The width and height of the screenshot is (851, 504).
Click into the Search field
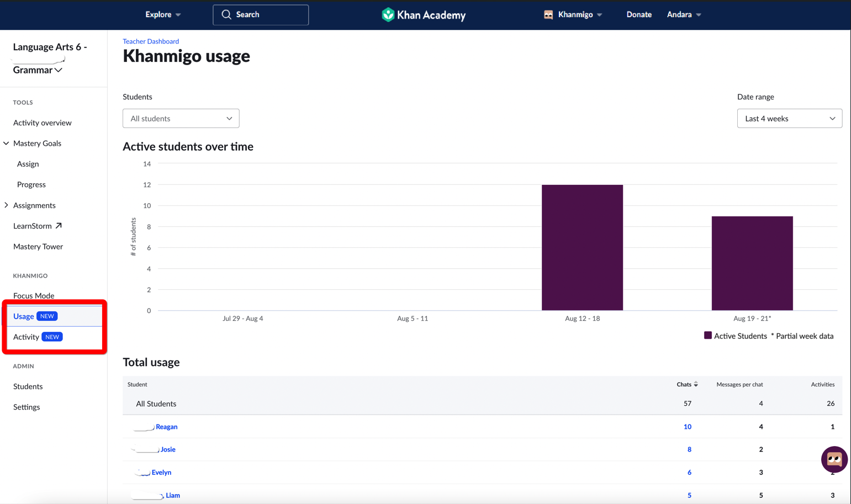[261, 15]
